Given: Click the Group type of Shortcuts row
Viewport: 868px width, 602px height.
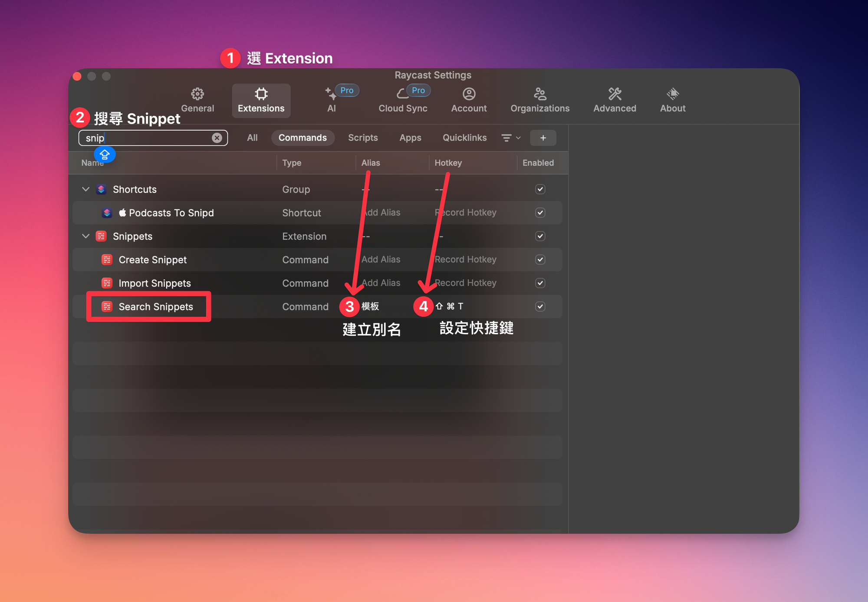Looking at the screenshot, I should (x=296, y=189).
